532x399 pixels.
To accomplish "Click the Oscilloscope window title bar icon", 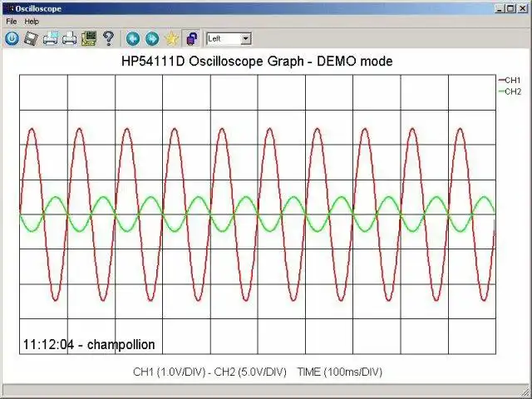I will tap(9, 8).
